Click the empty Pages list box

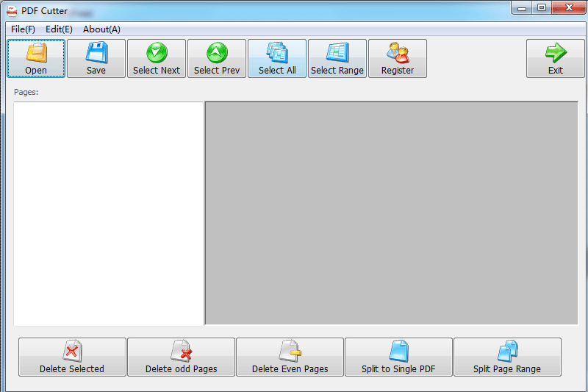(108, 213)
